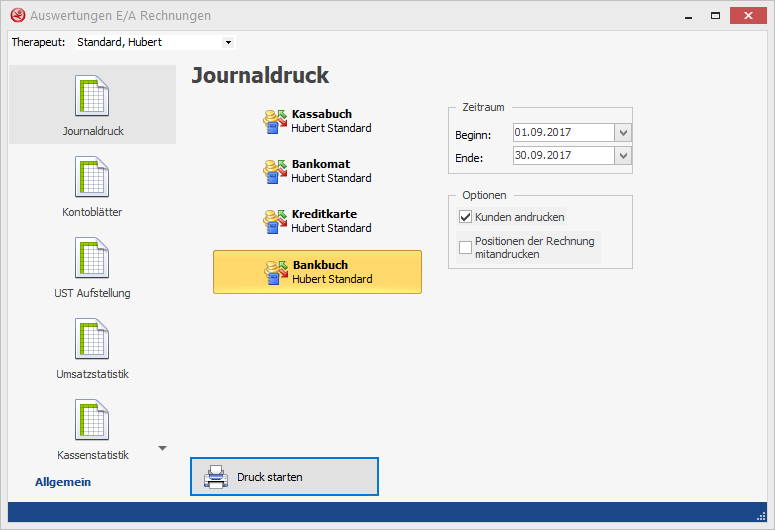Click the Kassabuch journal icon

[x=275, y=121]
